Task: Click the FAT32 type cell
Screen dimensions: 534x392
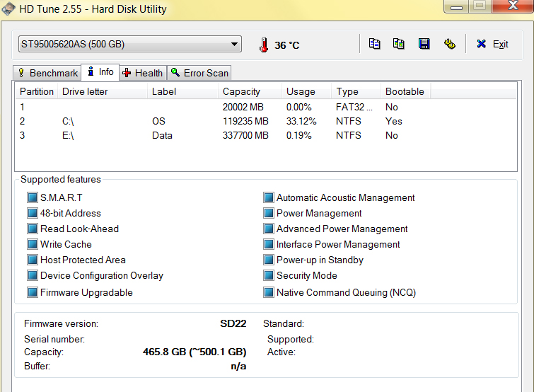Action: [354, 107]
